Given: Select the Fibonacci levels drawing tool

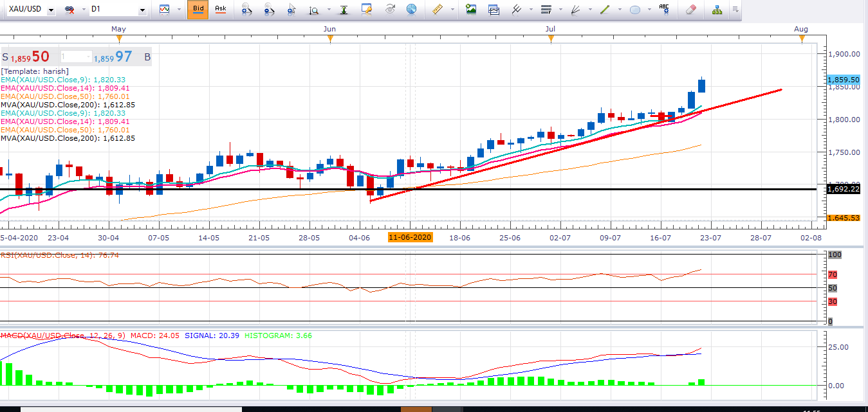Looking at the screenshot, I should coord(546,10).
